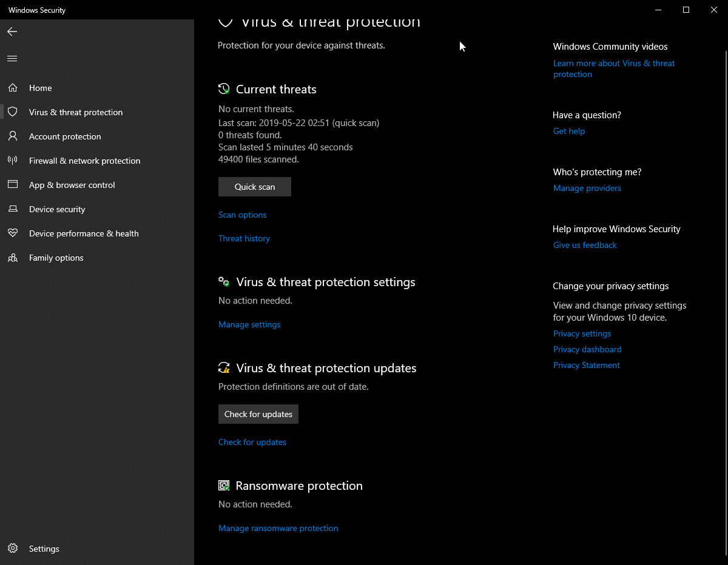
Task: Click the Device performance heart icon
Action: click(13, 233)
